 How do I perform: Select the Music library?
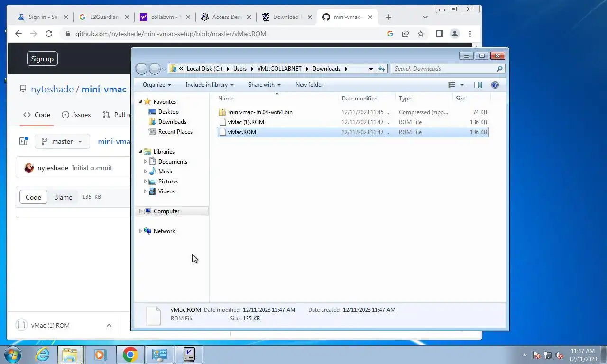(166, 172)
